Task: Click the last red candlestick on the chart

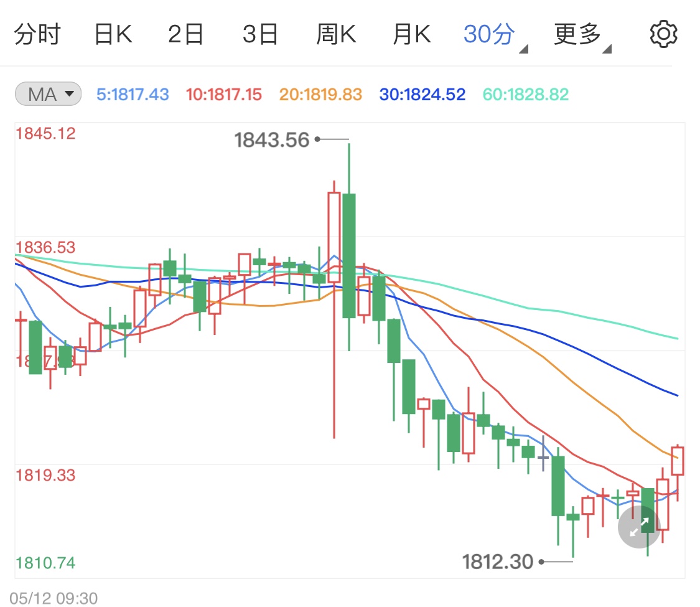Action: 678,460
